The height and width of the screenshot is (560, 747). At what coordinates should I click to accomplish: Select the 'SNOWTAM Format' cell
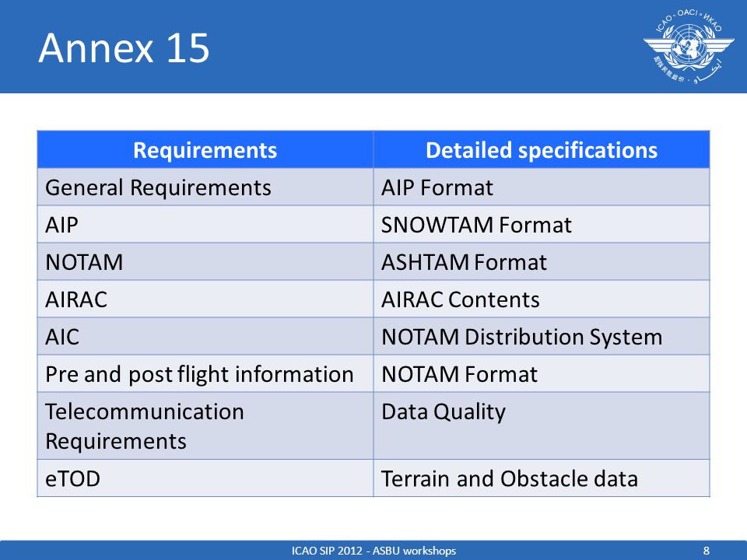pos(542,224)
